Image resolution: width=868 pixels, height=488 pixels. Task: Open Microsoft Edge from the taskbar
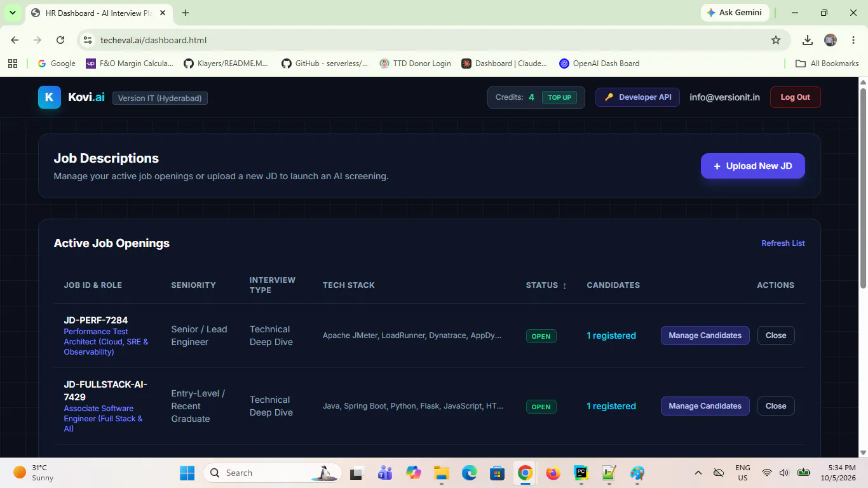pyautogui.click(x=470, y=473)
